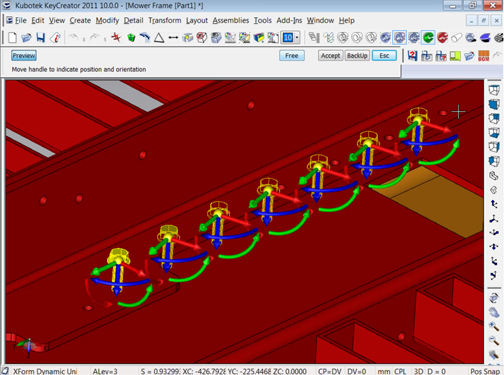Open the View menu
Image resolution: width=504 pixels, height=375 pixels.
[57, 20]
